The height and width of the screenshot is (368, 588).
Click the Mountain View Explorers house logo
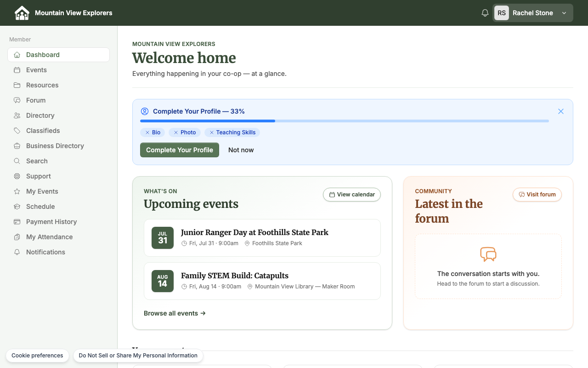coord(22,13)
